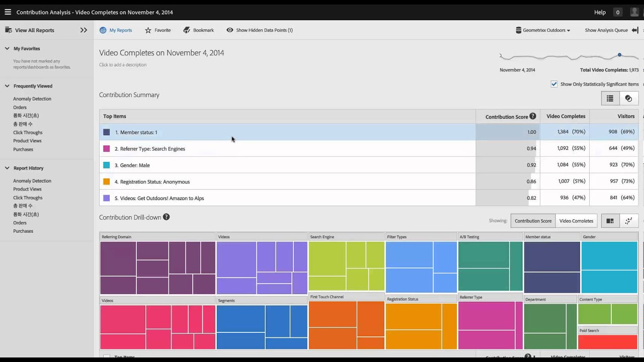Select the Search Engine treemap header
The width and height of the screenshot is (644, 362).
[x=346, y=237]
